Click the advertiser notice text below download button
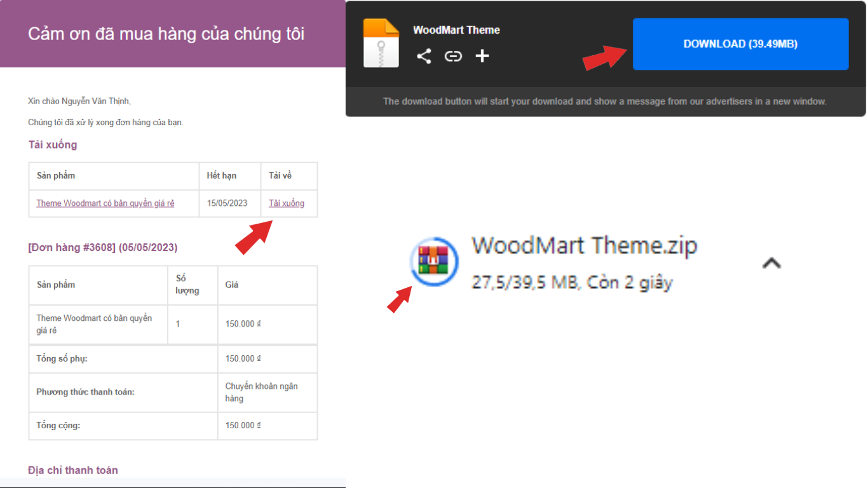Screen dimensions: 868x488 pyautogui.click(x=604, y=102)
